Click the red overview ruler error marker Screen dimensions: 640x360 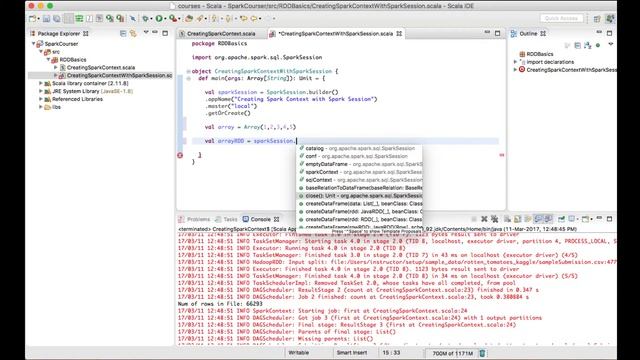coord(502,155)
